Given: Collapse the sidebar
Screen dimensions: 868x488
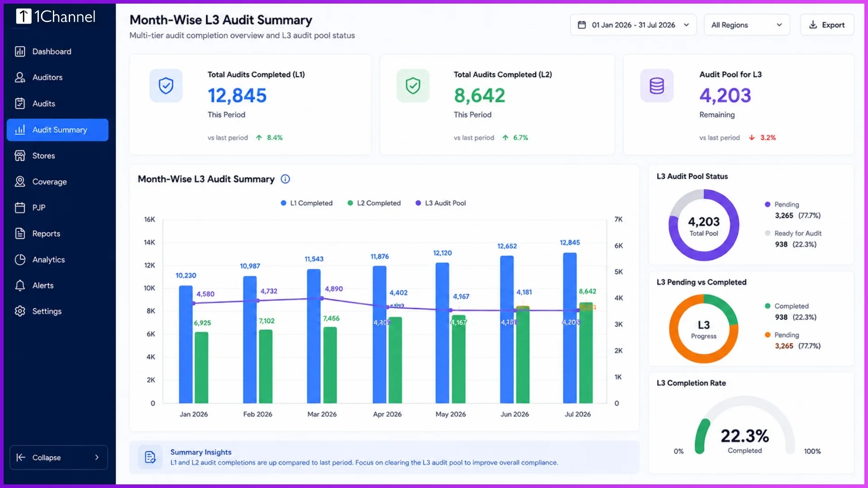Looking at the screenshot, I should (x=59, y=457).
